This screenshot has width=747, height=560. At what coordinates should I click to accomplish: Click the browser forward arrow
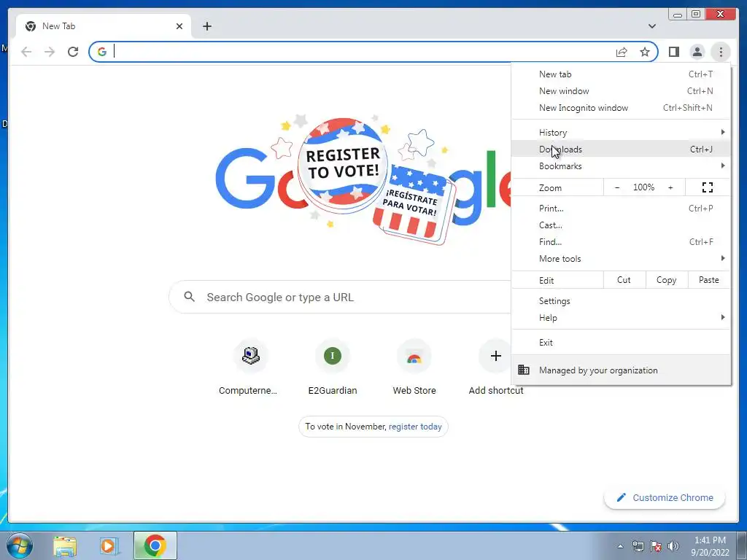pos(50,52)
